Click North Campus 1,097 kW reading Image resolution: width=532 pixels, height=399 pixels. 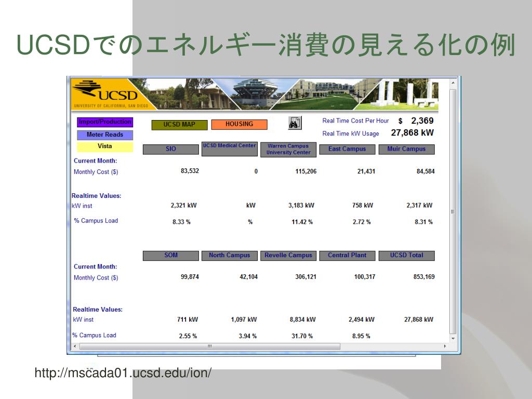244,320
